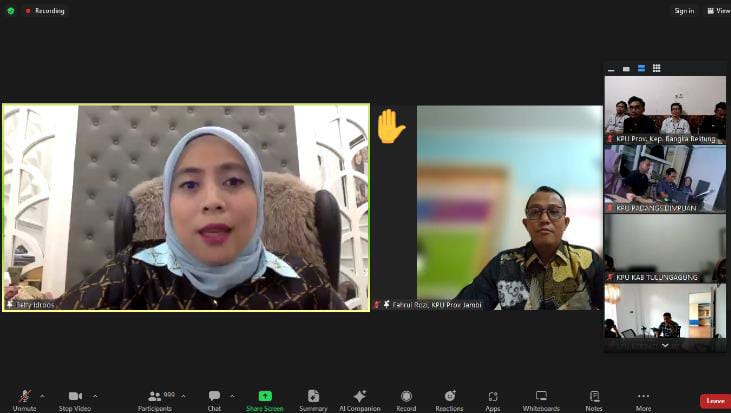731x413 pixels.
Task: Open the Chat panel
Action: coord(214,398)
